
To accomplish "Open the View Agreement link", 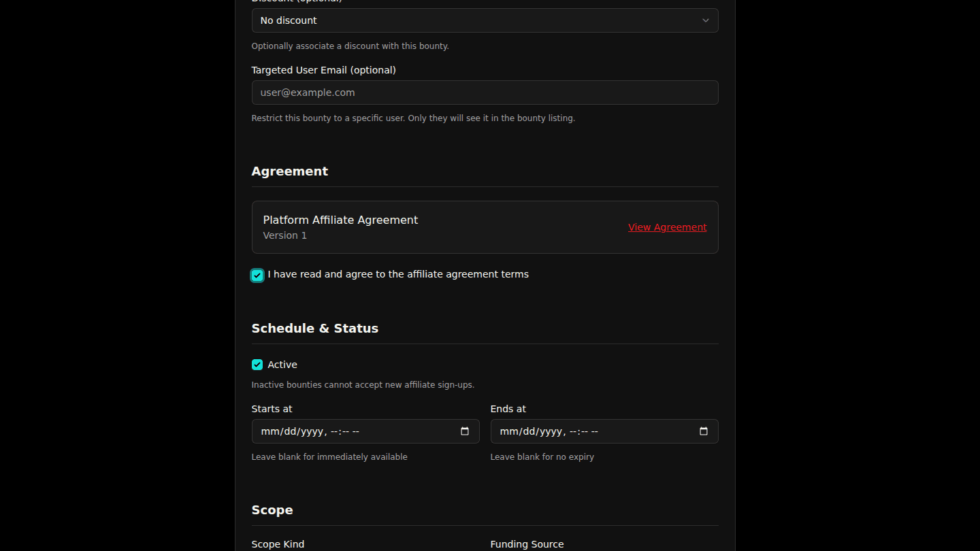I will pos(667,227).
